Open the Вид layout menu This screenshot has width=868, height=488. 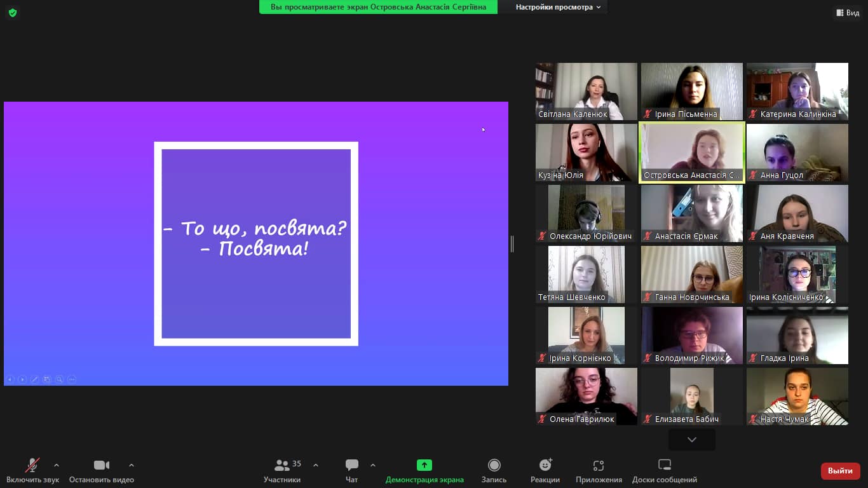[x=848, y=13]
